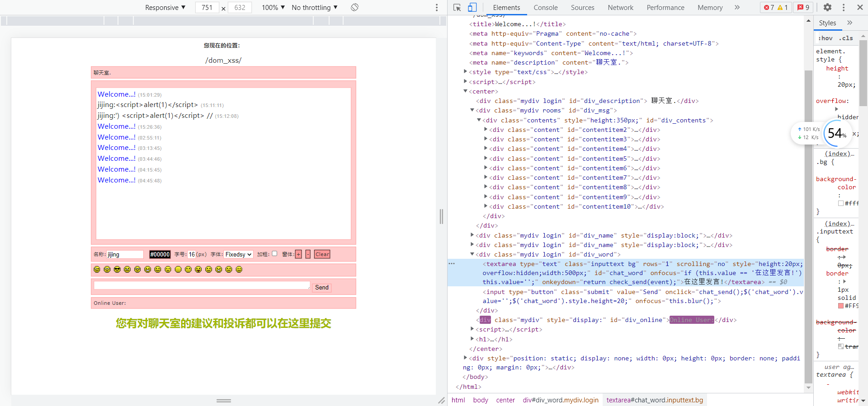Click the viewport width field 751
Image resolution: width=868 pixels, height=406 pixels.
coord(207,7)
